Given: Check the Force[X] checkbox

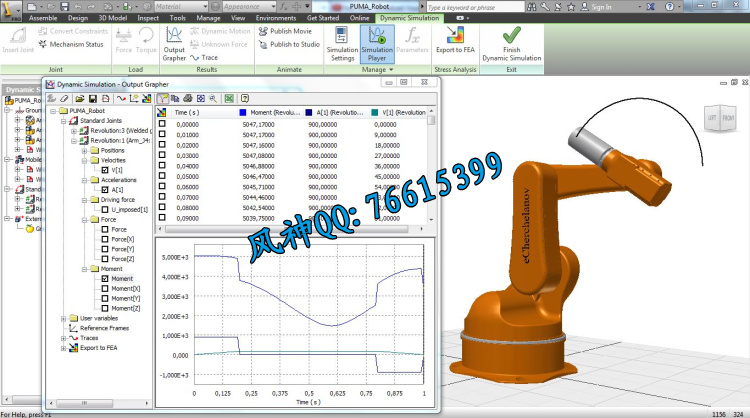Looking at the screenshot, I should coord(105,239).
